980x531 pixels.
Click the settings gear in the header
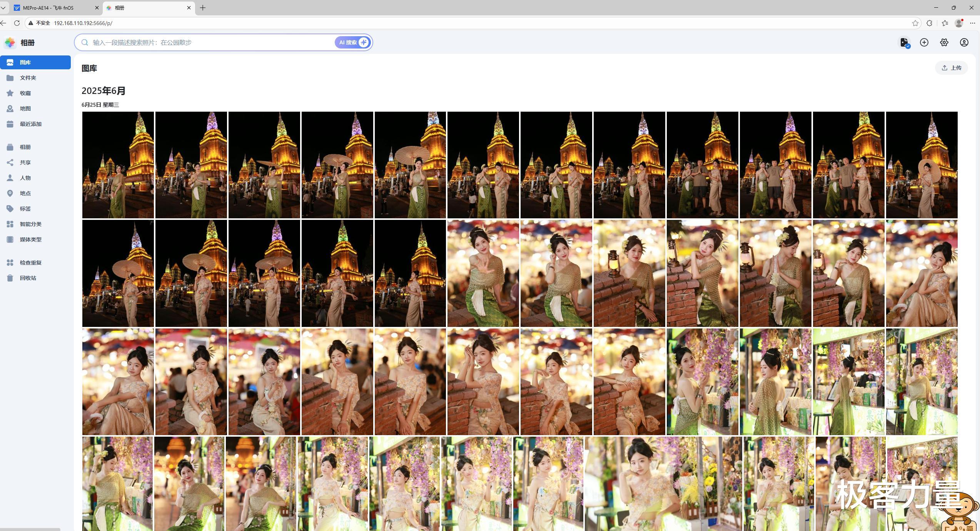(x=944, y=42)
